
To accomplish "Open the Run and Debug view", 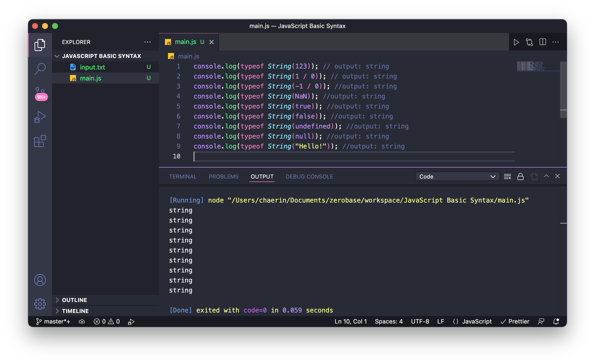I will tap(40, 117).
